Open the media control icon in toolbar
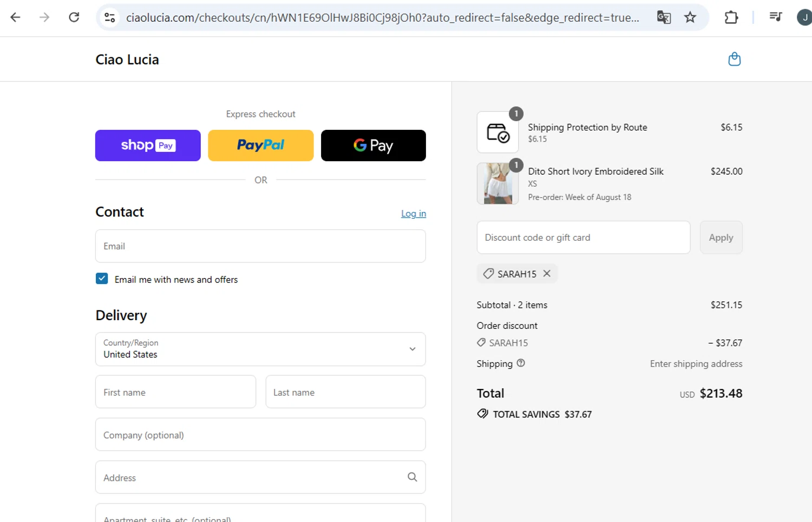Screen dimensions: 812x522 click(x=775, y=17)
